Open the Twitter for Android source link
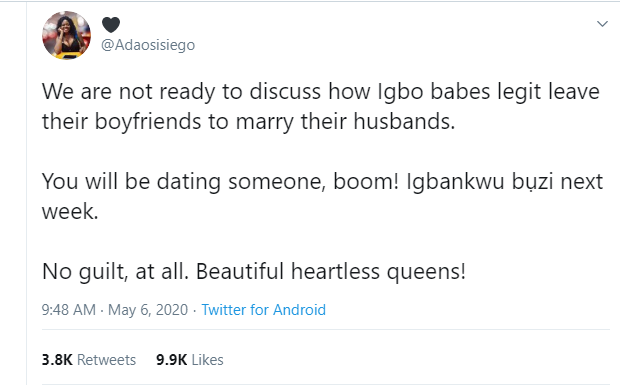The image size is (620, 385). 264,310
